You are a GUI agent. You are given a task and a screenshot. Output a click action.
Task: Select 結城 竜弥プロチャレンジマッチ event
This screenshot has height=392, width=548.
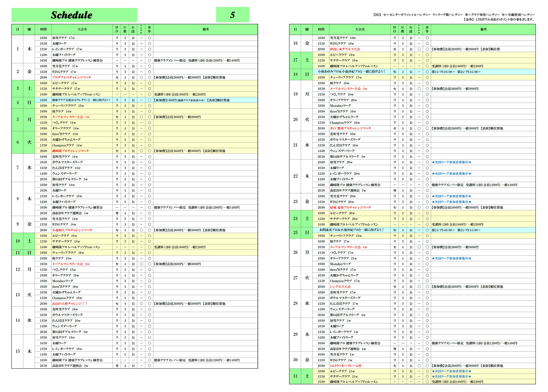[350, 207]
